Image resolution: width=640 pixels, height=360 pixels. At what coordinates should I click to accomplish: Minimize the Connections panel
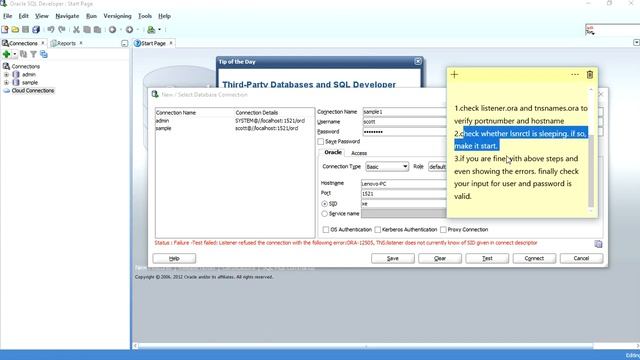pyautogui.click(x=124, y=43)
